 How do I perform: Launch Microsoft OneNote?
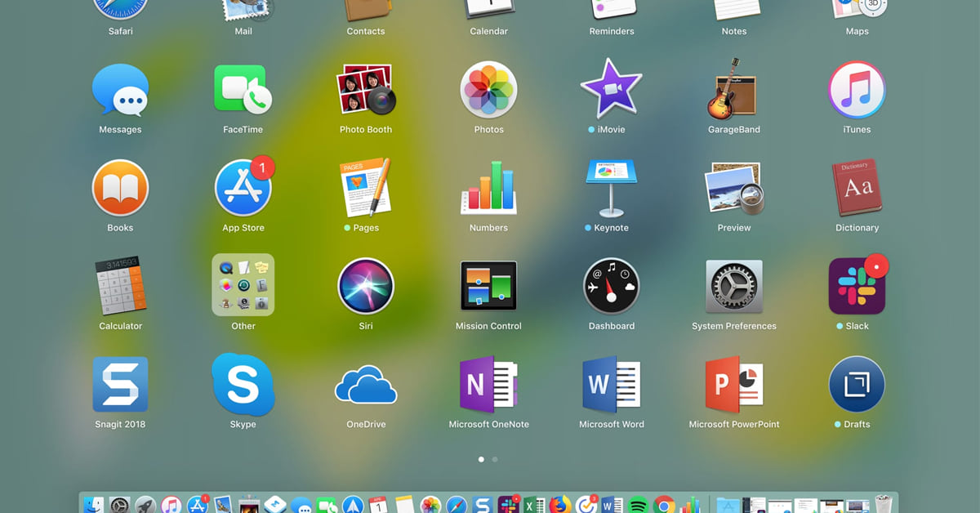click(x=488, y=384)
